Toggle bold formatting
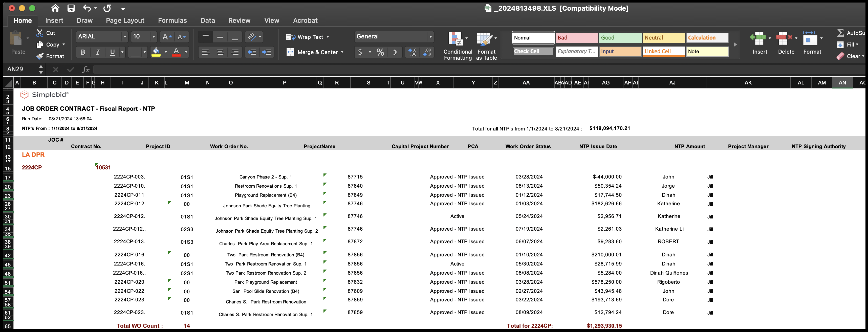Screen dimensions: 868x332 [83, 52]
